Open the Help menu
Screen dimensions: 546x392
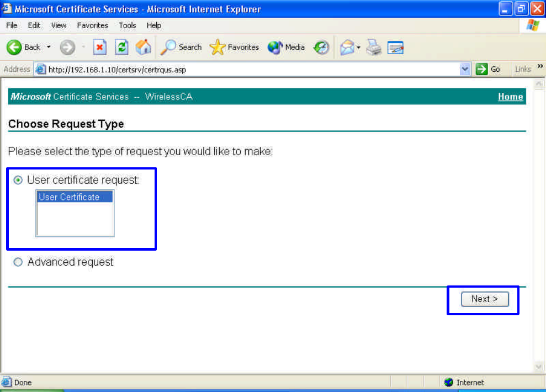click(153, 25)
